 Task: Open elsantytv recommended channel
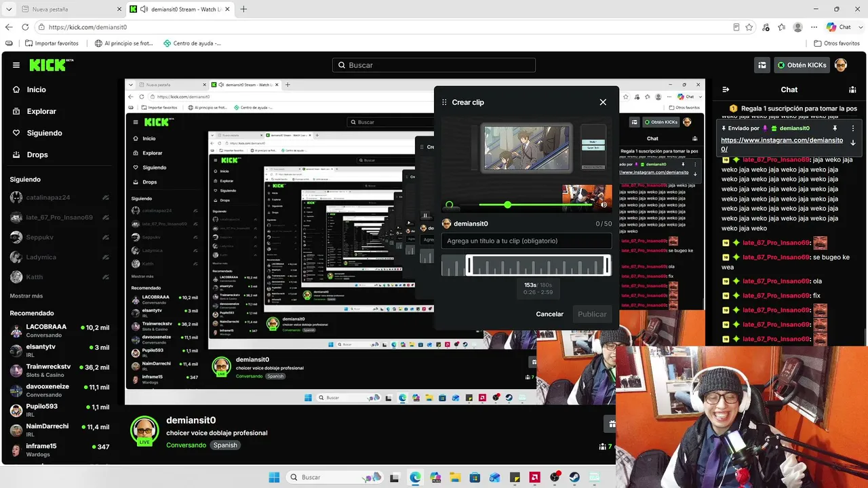pos(60,350)
